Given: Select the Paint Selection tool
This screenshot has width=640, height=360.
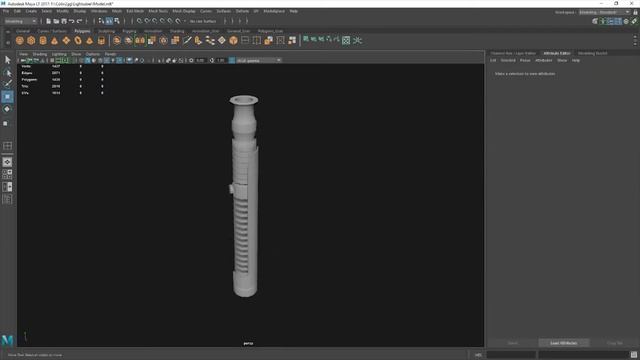Looking at the screenshot, I should [x=7, y=84].
